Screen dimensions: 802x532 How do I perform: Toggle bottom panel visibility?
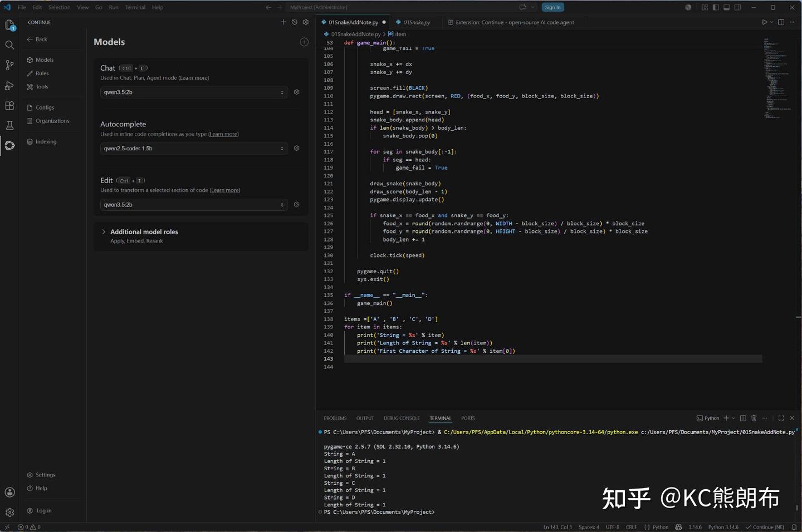[x=726, y=7]
